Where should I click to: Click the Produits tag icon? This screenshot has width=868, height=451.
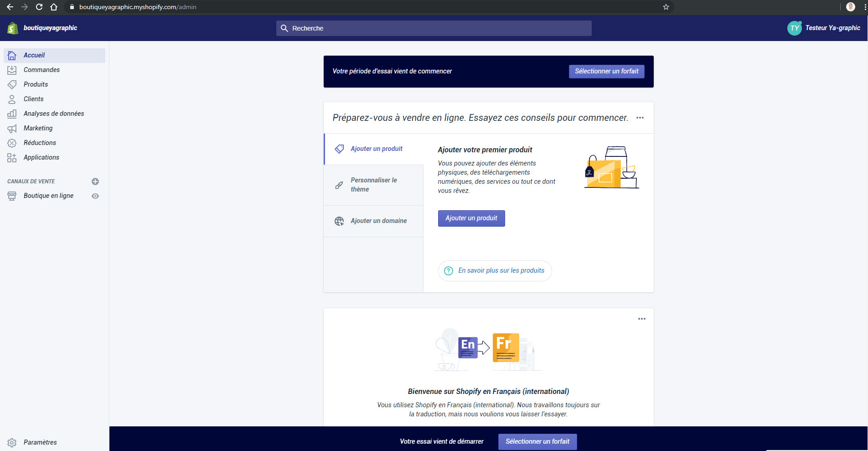tap(12, 84)
